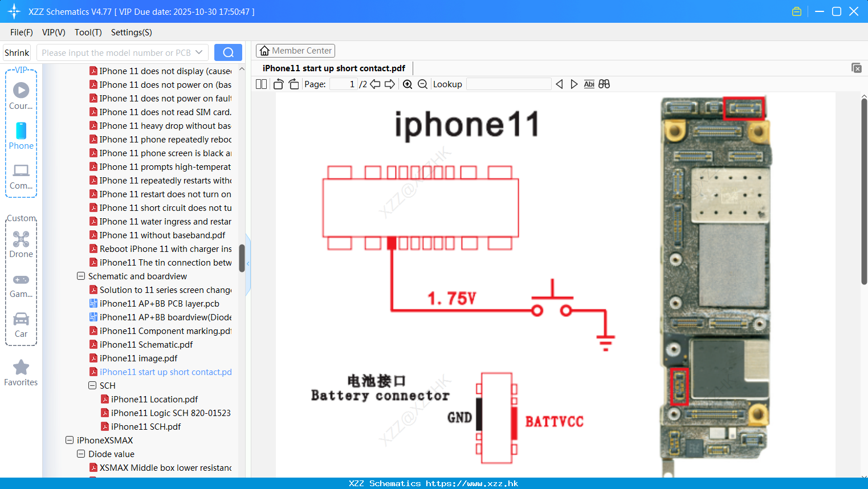Screen dimensions: 868x489
Task: Close the document tab panel icon
Action: coord(856,68)
